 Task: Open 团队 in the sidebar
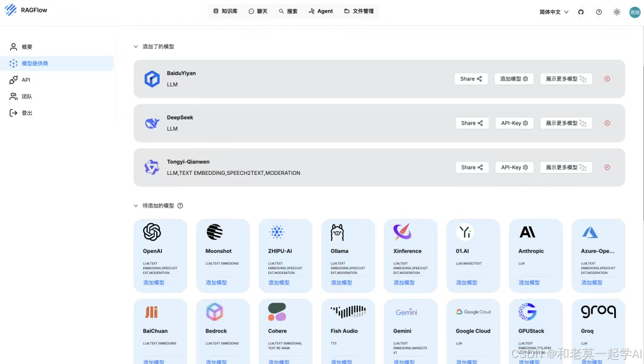click(x=57, y=96)
